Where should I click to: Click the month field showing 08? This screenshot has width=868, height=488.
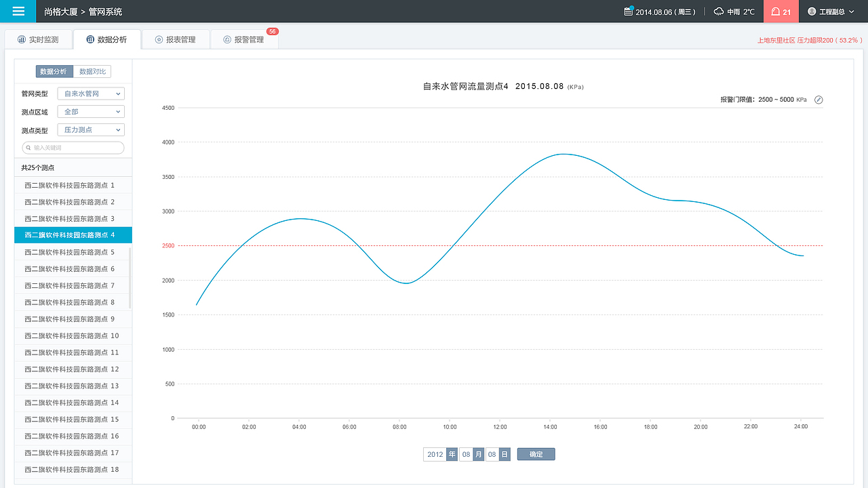(466, 454)
